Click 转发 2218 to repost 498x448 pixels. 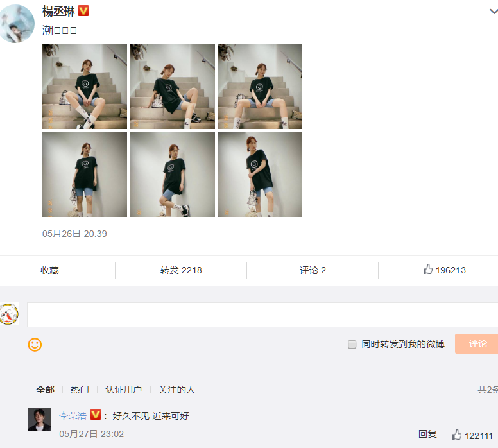point(181,270)
